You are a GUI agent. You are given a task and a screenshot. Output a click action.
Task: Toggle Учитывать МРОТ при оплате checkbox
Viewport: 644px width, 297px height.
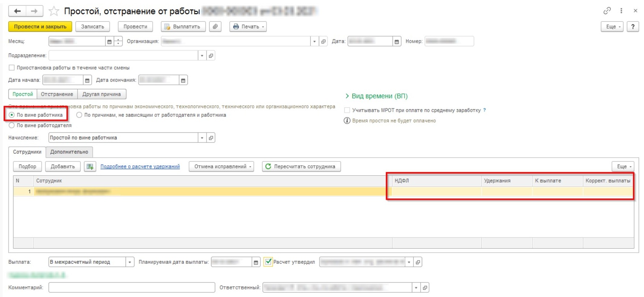tap(347, 110)
